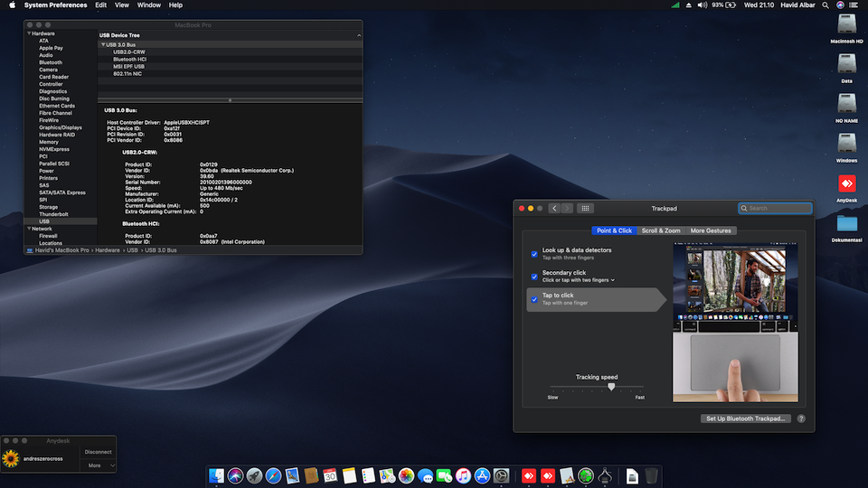The image size is (868, 488).
Task: Click the Trackpad Search field
Action: coord(775,208)
